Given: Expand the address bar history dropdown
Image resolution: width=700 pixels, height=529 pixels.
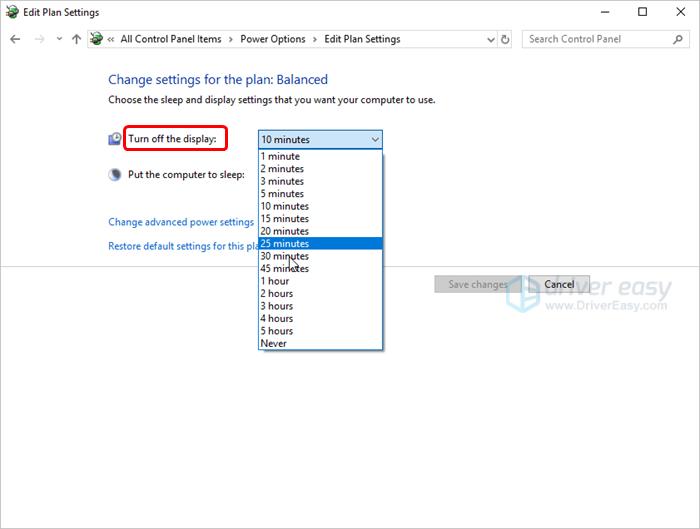Looking at the screenshot, I should click(491, 39).
